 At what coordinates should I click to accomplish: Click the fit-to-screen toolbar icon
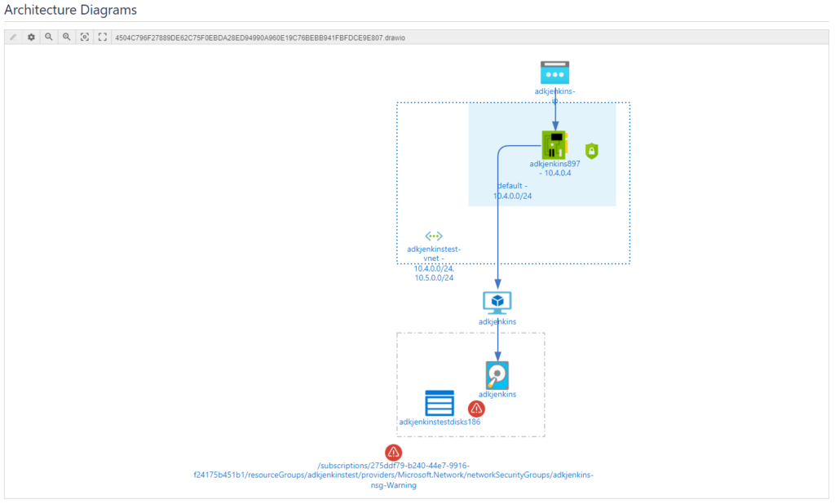click(x=85, y=37)
